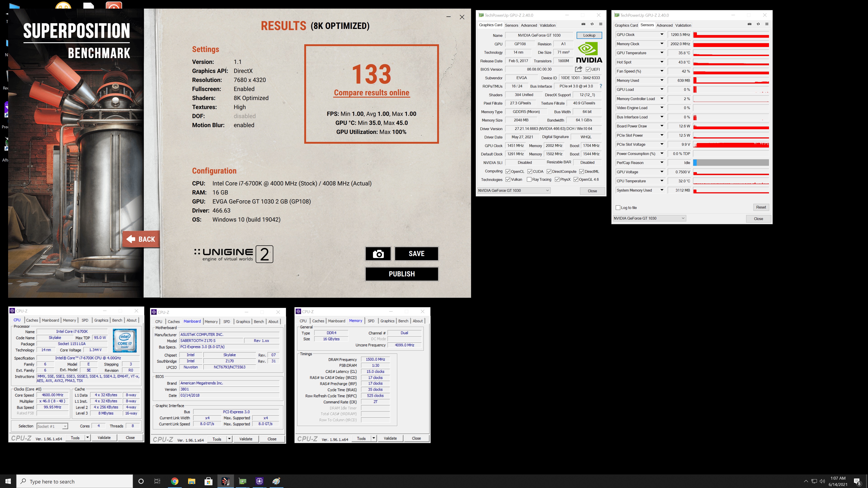Viewport: 868px width, 488px height.
Task: Open GPU selector dropdown in GPU-Z Sensors window
Action: point(649,218)
